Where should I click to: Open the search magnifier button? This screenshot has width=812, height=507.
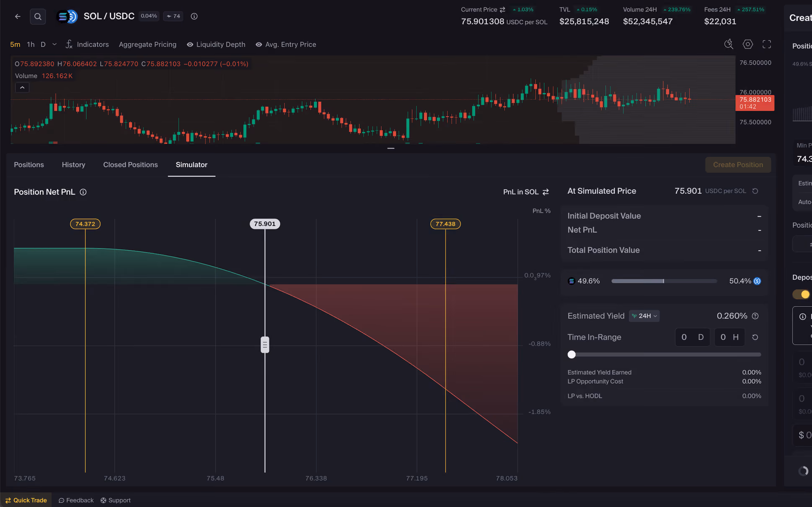[x=38, y=16]
